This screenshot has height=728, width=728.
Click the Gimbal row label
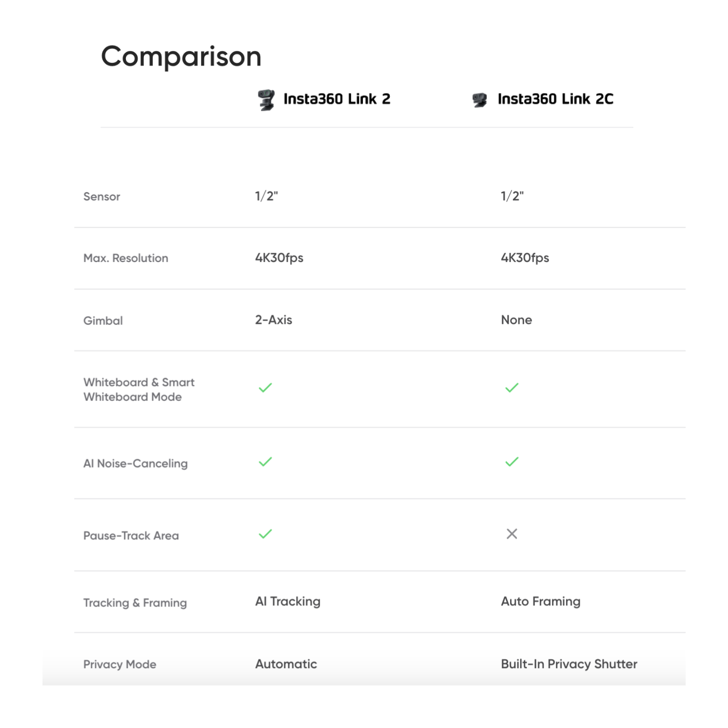[103, 321]
